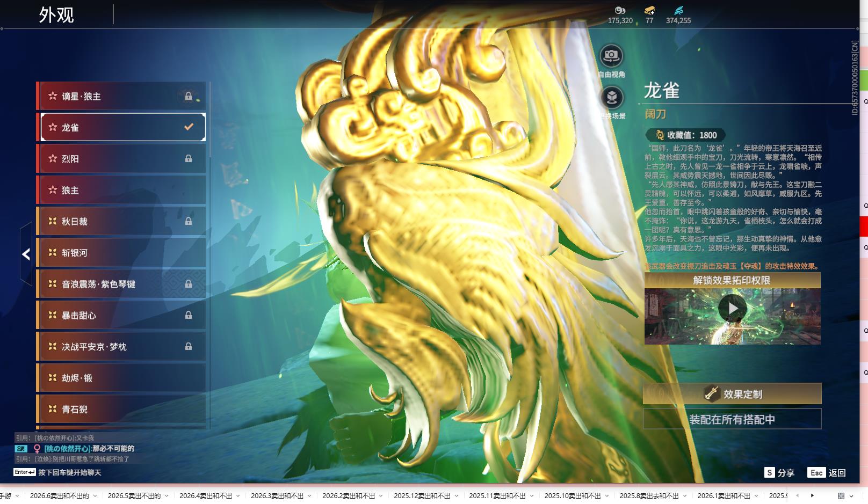Click the gold bar top-up icon
868x504 pixels.
click(x=649, y=10)
